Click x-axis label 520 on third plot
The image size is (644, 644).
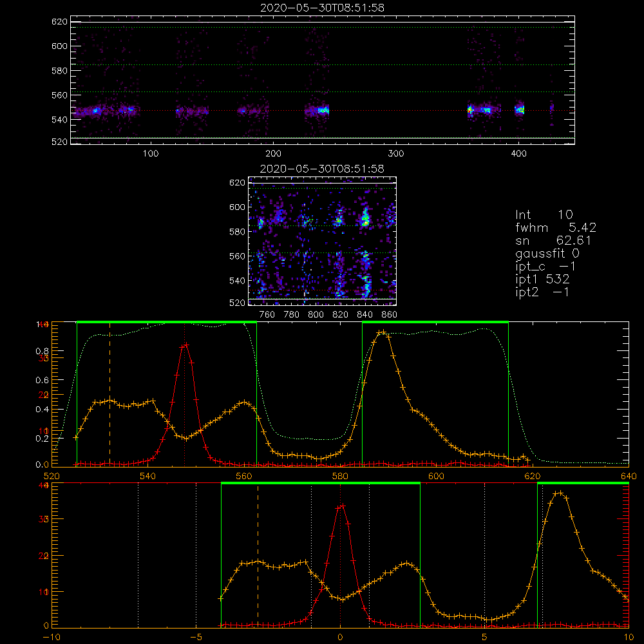coord(52,477)
